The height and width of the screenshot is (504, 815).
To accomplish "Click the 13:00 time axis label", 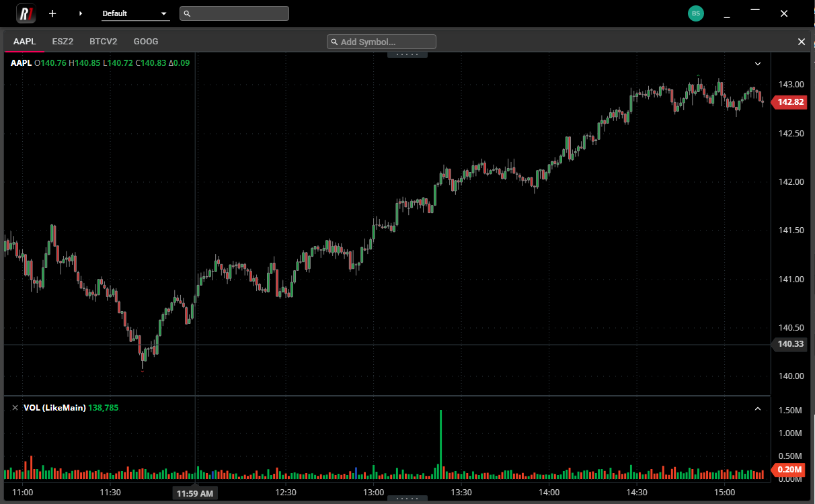I will click(x=373, y=493).
